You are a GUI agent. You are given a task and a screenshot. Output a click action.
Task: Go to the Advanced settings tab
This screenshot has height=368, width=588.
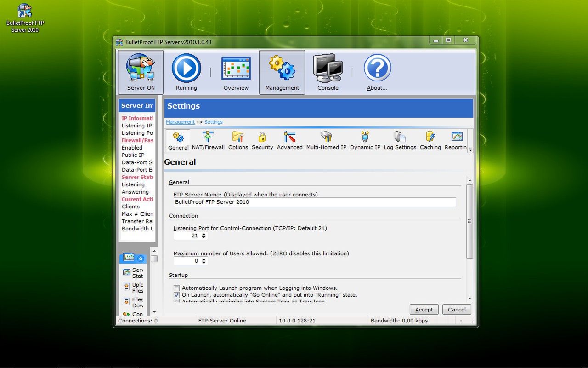point(289,141)
